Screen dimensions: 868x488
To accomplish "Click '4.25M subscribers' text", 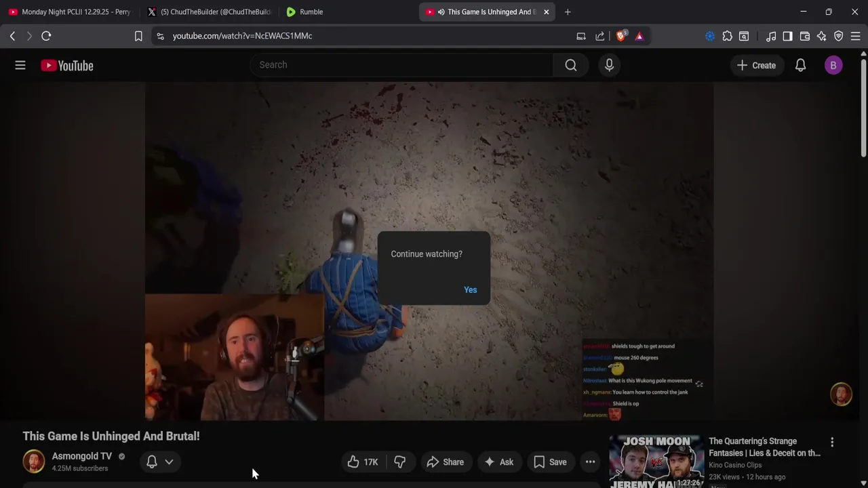I will tap(80, 468).
